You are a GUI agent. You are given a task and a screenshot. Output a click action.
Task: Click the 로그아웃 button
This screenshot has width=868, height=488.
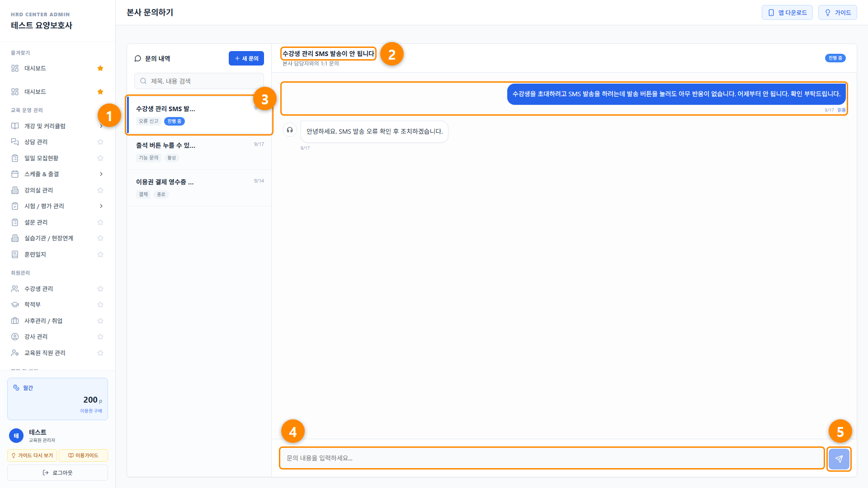57,473
